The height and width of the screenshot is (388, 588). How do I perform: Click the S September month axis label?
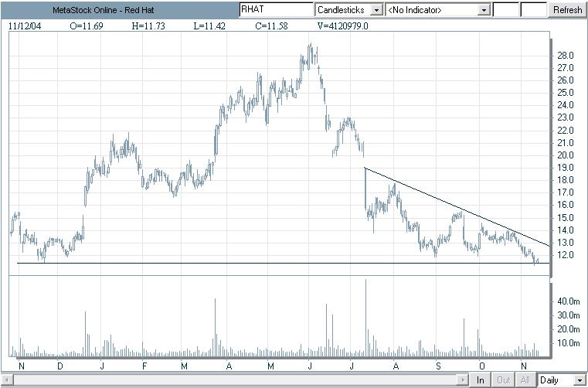point(438,366)
